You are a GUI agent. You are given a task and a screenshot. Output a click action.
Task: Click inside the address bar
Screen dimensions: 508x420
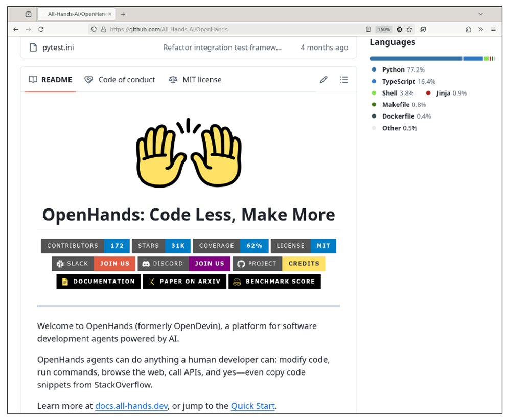click(x=204, y=29)
